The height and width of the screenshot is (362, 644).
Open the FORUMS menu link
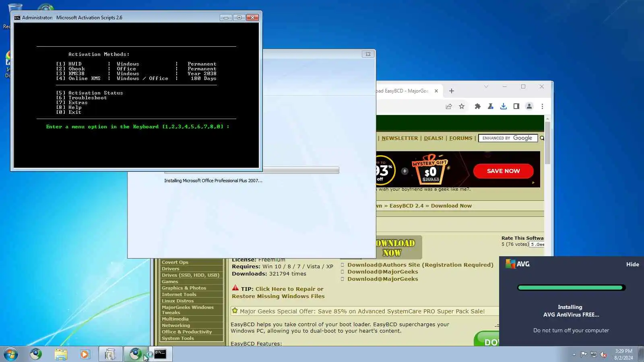[x=461, y=138]
